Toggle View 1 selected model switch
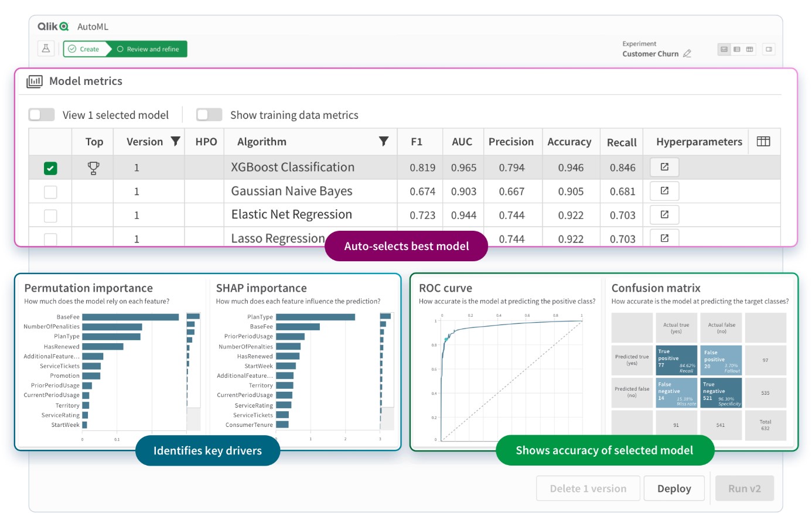812x513 pixels. click(x=42, y=115)
